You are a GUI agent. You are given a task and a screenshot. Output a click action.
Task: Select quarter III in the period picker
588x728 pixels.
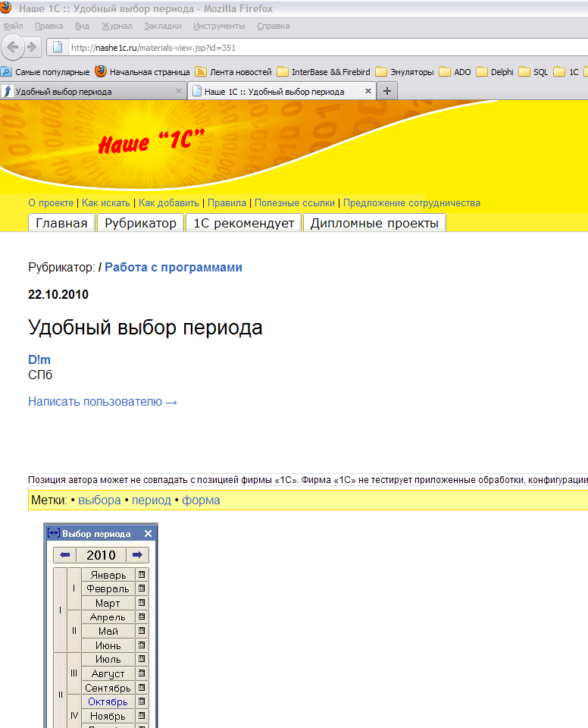click(73, 673)
